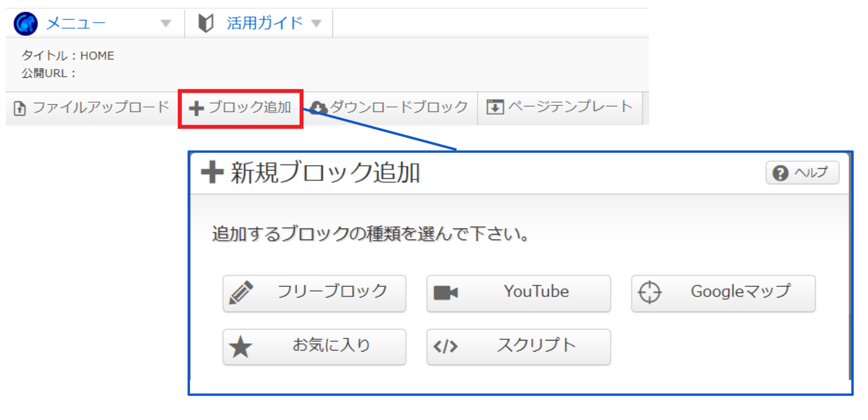The image size is (868, 420).
Task: Add a Googleマップ block
Action: tap(723, 293)
